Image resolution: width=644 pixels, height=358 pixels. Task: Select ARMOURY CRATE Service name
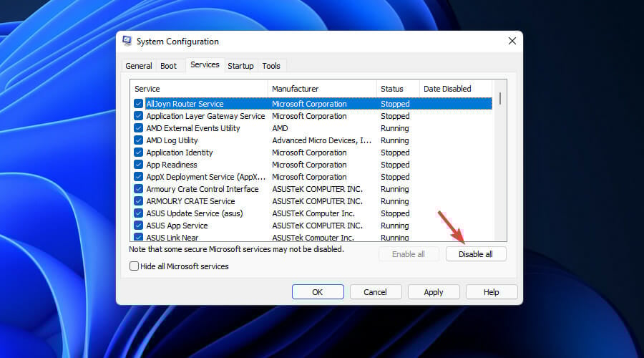click(190, 201)
